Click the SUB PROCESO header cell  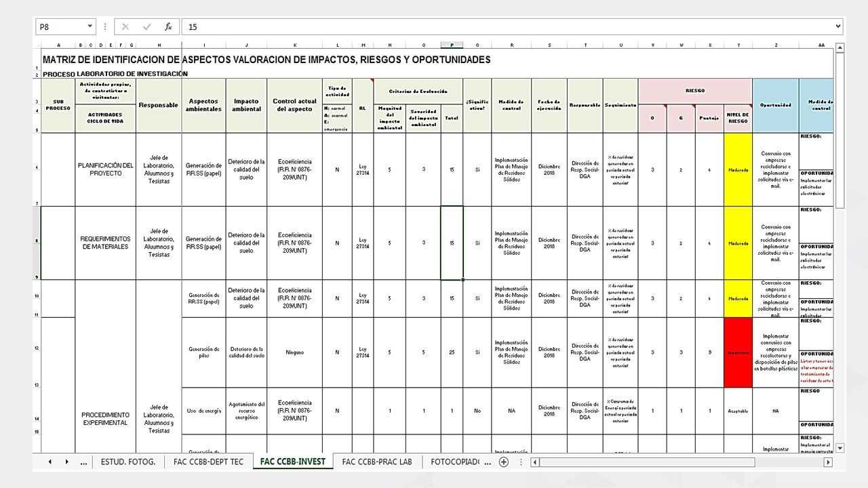tap(58, 105)
